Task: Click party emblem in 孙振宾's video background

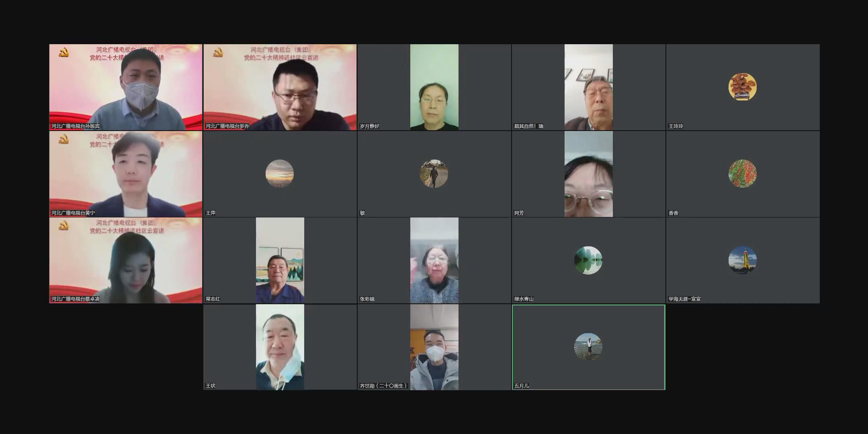Action: pyautogui.click(x=63, y=52)
